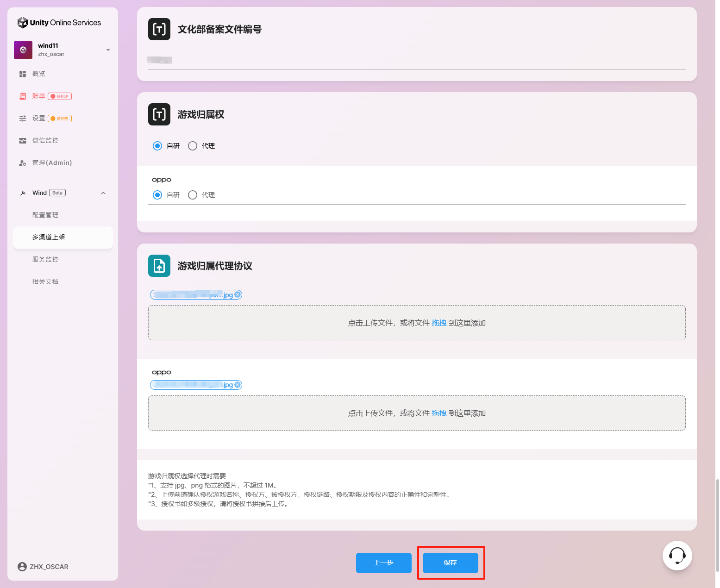The height and width of the screenshot is (588, 720).
Task: Expand the wind11 project dropdown
Action: pyautogui.click(x=108, y=50)
